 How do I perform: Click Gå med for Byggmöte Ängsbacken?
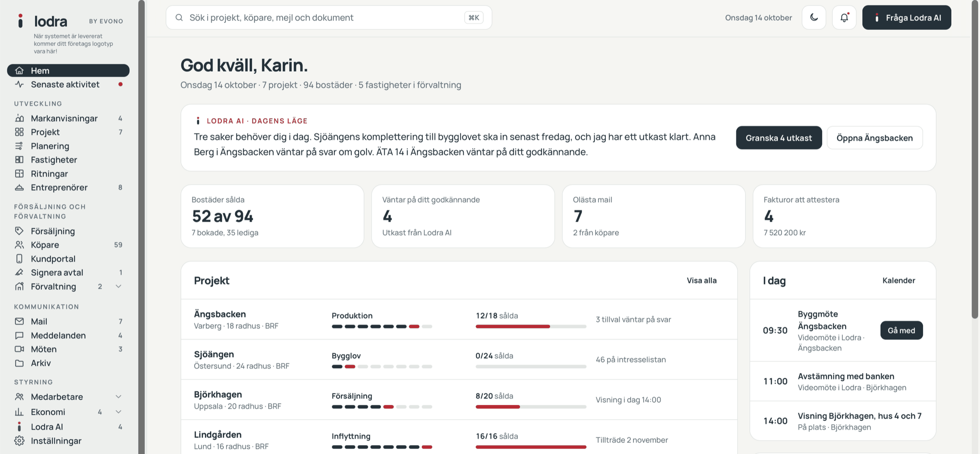pyautogui.click(x=901, y=330)
